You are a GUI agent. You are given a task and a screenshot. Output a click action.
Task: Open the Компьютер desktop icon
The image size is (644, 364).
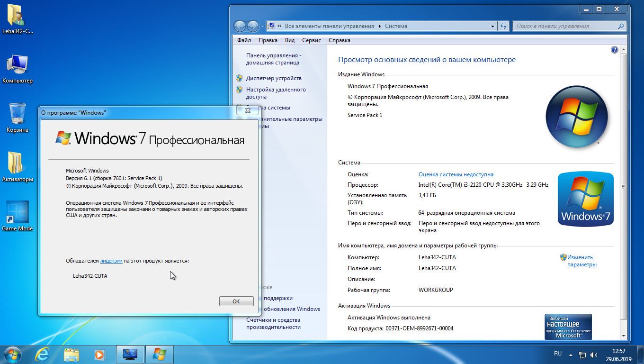pos(18,66)
